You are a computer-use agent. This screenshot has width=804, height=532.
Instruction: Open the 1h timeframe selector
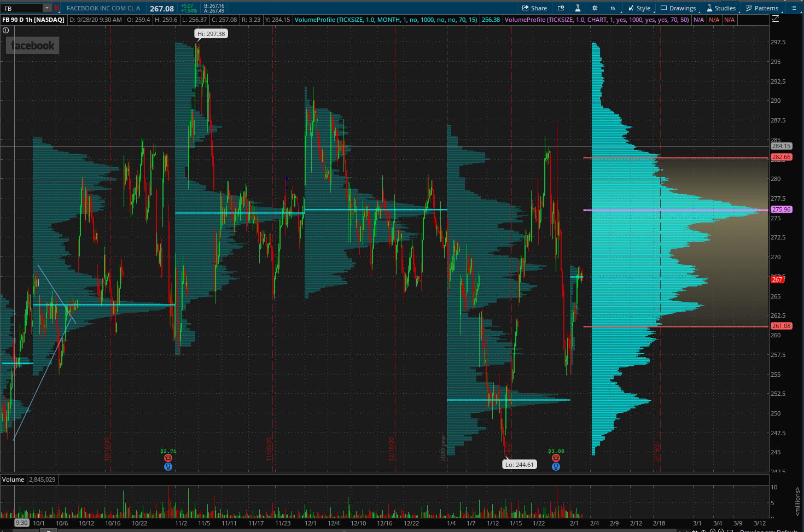coord(613,8)
